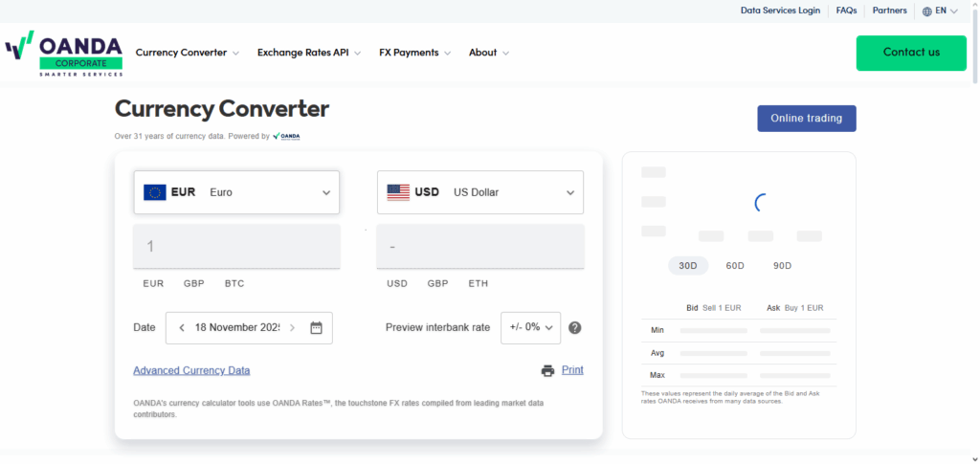The height and width of the screenshot is (464, 980).
Task: Click the Contact us button
Action: (911, 53)
